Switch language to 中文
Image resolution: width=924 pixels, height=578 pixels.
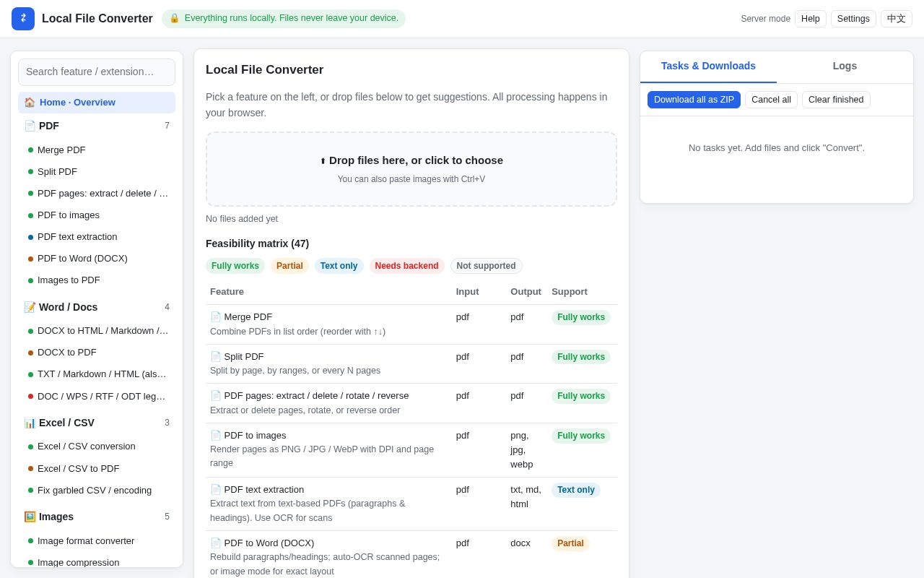pos(897,19)
